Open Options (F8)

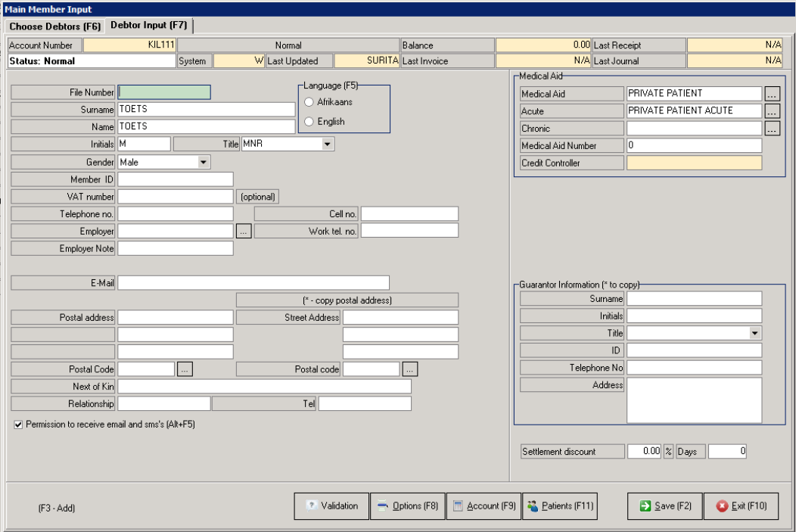(407, 506)
